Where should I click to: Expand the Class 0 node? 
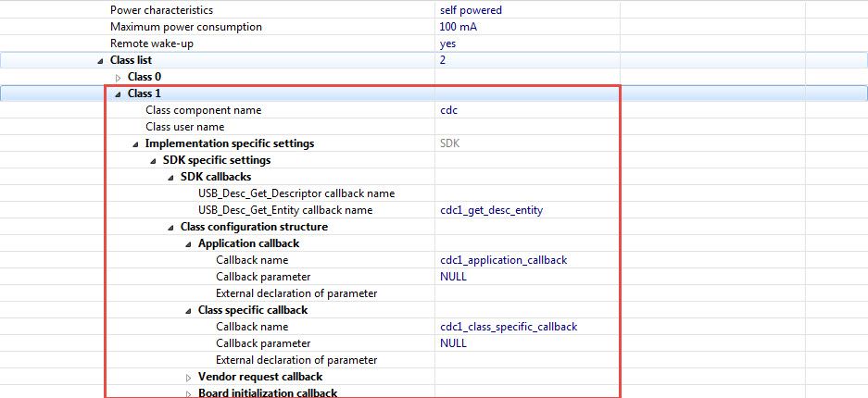tap(118, 77)
